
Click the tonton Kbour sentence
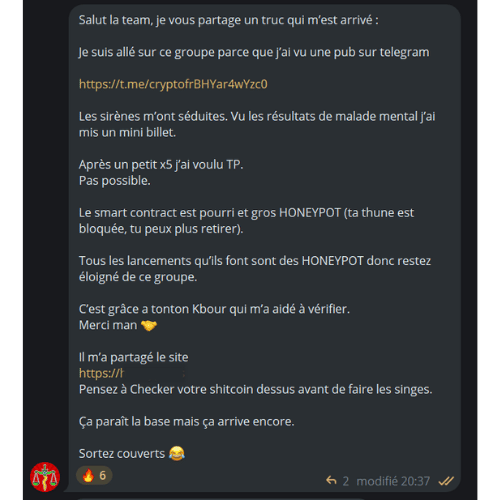[x=214, y=309]
